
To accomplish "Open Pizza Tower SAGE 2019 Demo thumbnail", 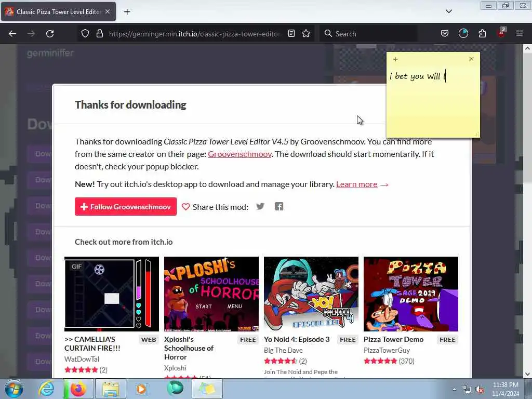I will [411, 294].
